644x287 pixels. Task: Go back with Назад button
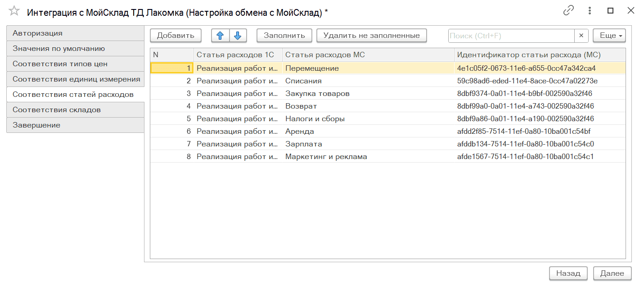click(x=568, y=273)
